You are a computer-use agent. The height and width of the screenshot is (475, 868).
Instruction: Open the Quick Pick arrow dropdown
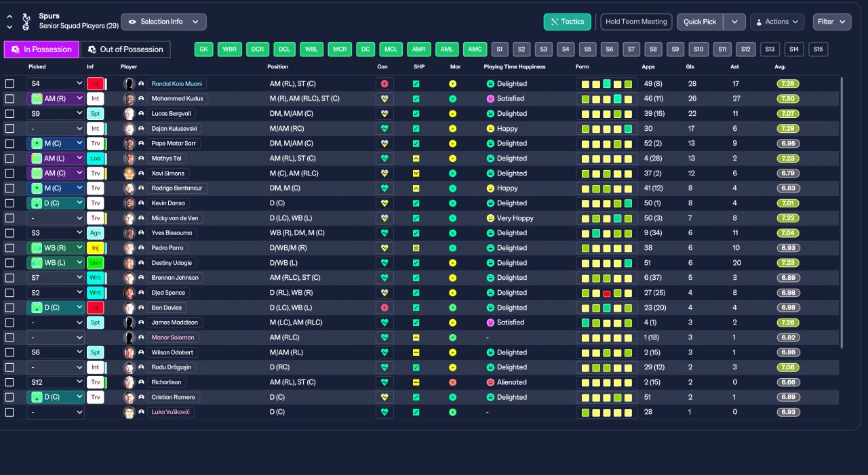734,22
